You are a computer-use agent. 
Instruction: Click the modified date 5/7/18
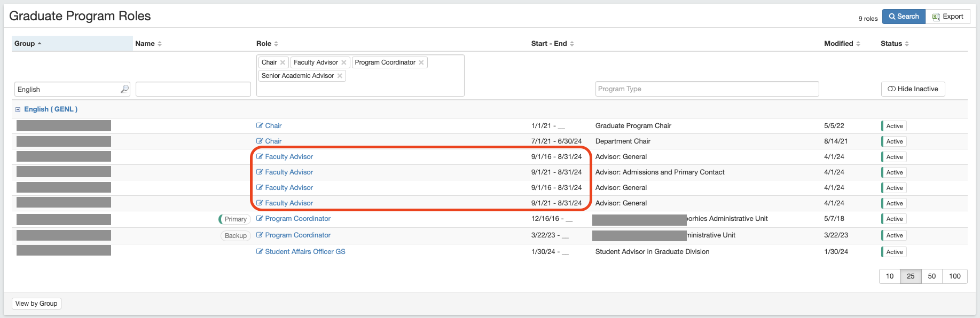click(834, 219)
